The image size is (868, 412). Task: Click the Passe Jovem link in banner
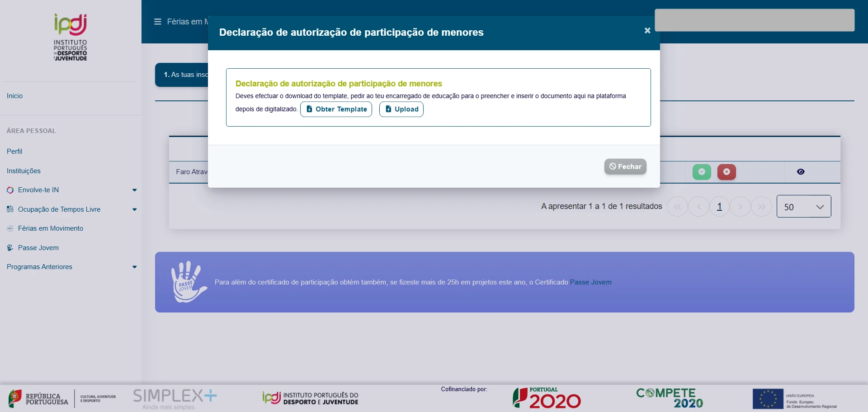pos(590,282)
